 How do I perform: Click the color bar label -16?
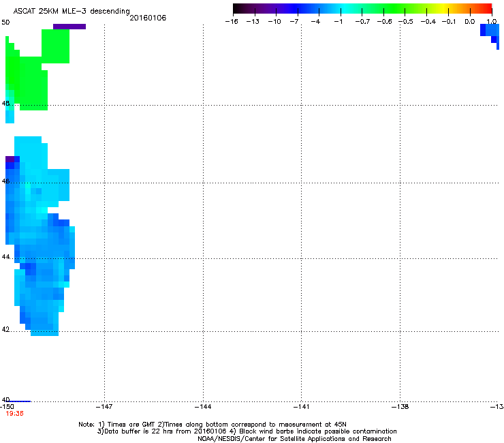click(x=232, y=22)
